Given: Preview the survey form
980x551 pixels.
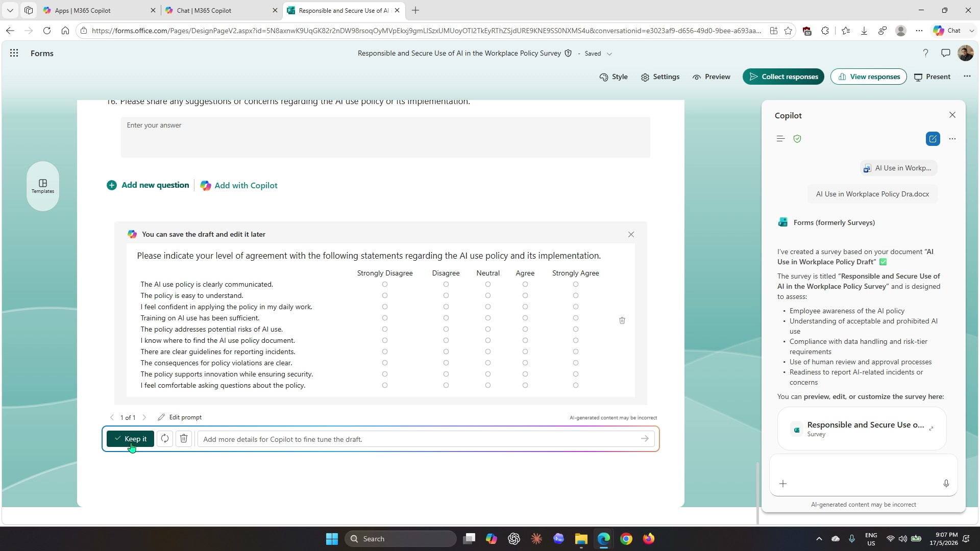Looking at the screenshot, I should point(712,77).
